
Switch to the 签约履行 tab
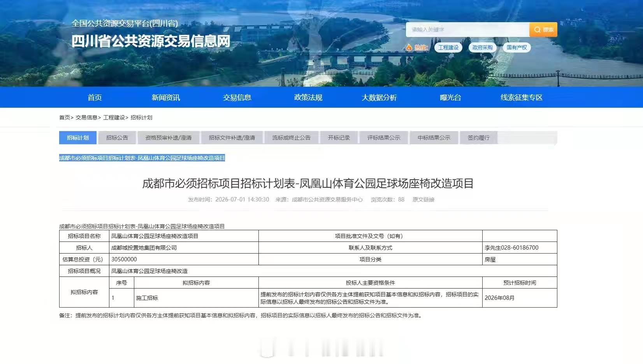click(x=479, y=138)
